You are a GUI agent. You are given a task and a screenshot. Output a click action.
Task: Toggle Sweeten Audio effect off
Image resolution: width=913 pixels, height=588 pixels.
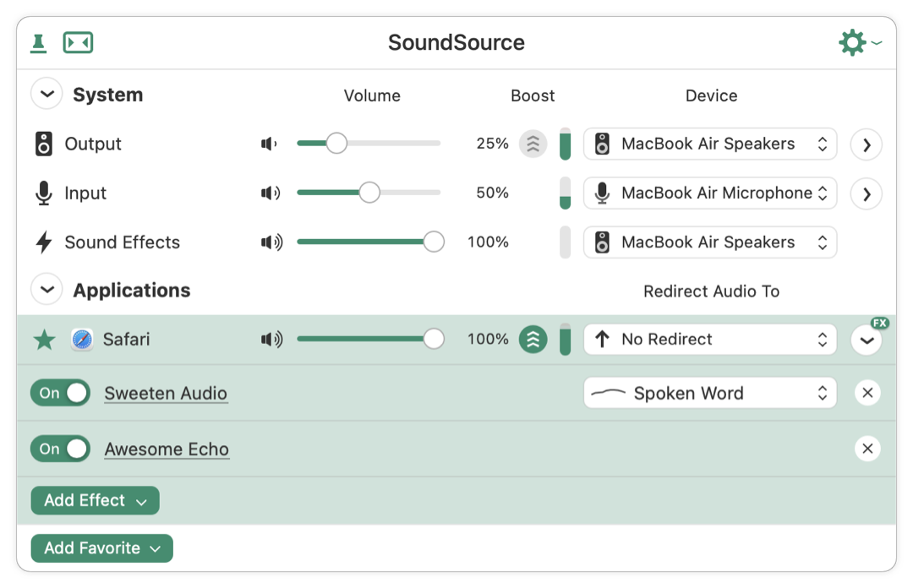pyautogui.click(x=61, y=393)
